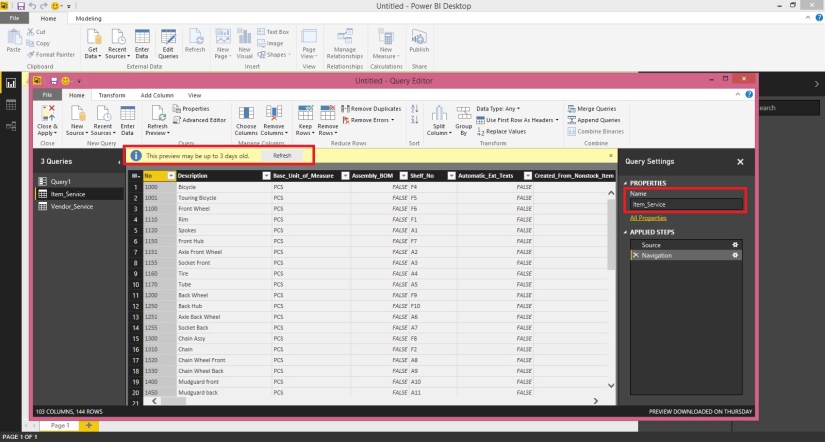Click the Remove Columns icon
Image resolution: width=825 pixels, height=442 pixels.
[x=274, y=113]
